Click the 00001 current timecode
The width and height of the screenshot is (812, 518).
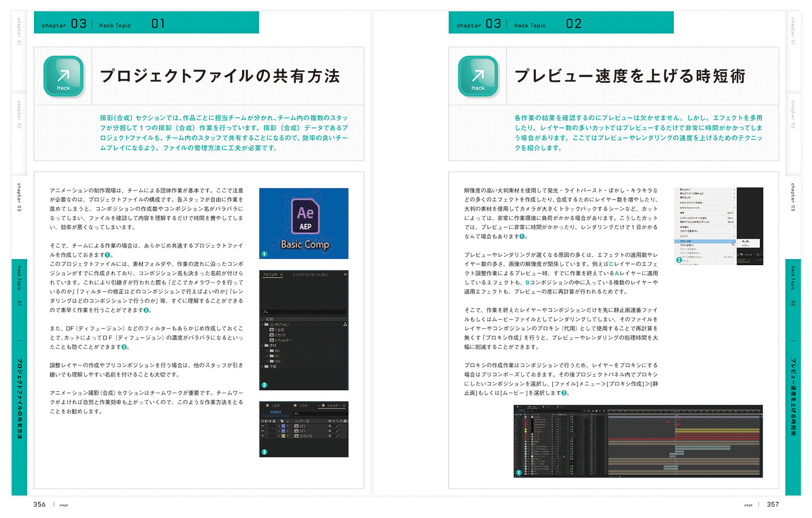[x=276, y=412]
